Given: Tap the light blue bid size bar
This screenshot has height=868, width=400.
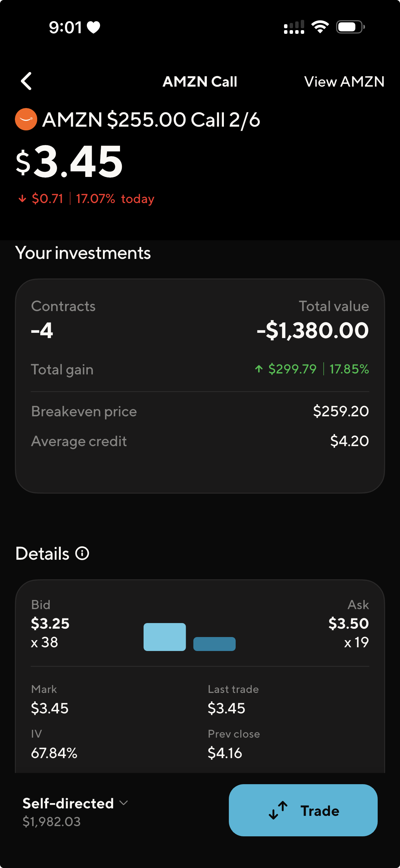Looking at the screenshot, I should pyautogui.click(x=165, y=637).
